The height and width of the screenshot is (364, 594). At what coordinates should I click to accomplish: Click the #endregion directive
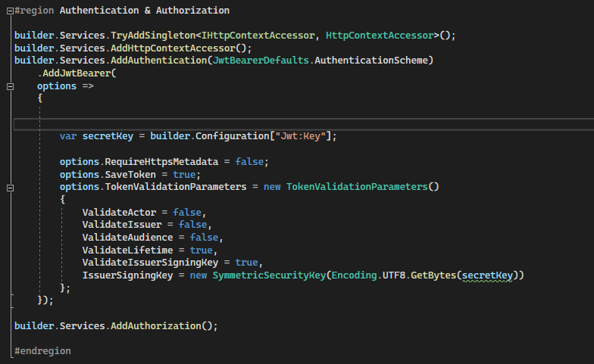point(42,351)
